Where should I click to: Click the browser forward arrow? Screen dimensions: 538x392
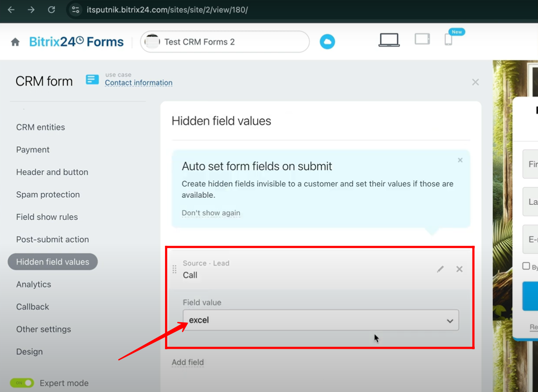coord(31,10)
